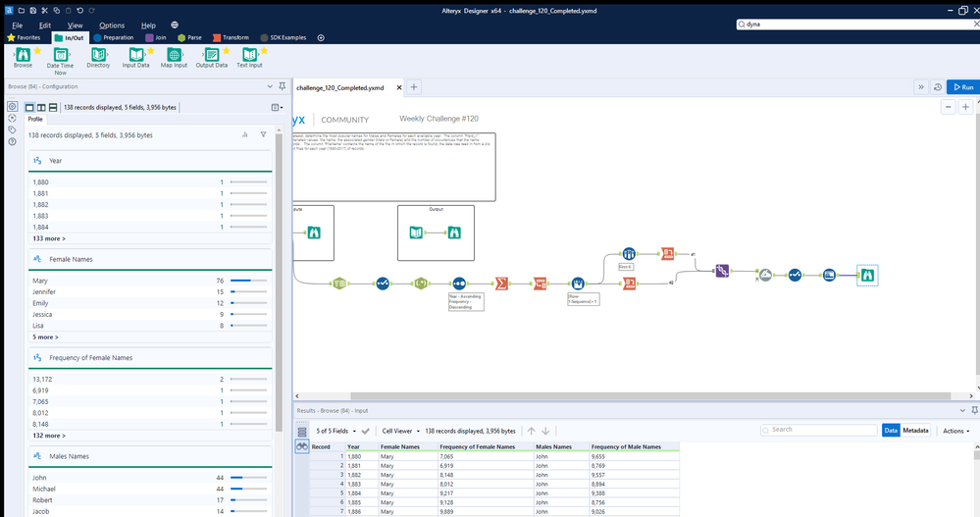This screenshot has height=517, width=980.
Task: Move to next record with down arrow
Action: click(x=545, y=431)
